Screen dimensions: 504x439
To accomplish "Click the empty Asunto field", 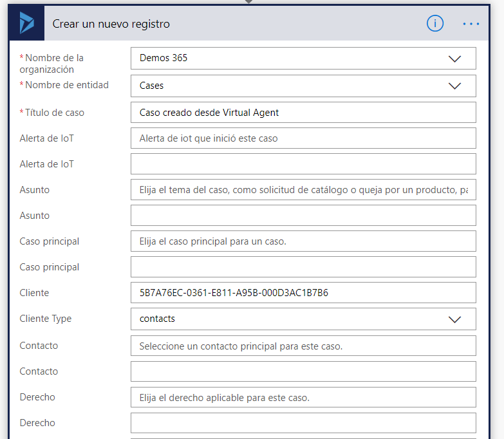I will [x=303, y=216].
